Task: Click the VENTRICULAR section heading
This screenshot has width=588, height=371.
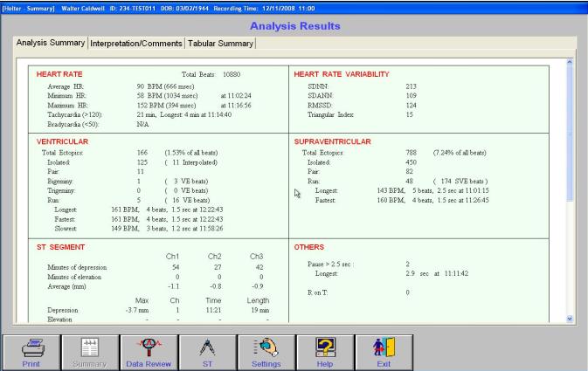Action: click(x=62, y=141)
